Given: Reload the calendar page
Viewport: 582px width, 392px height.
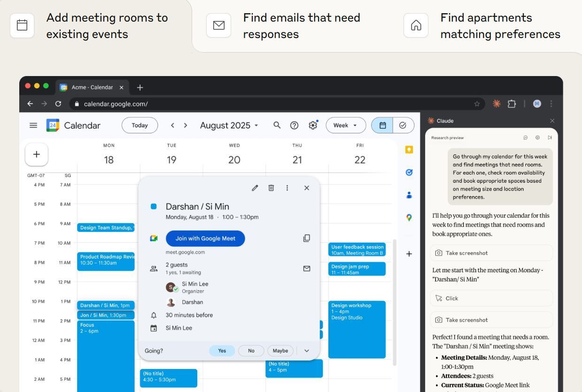Looking at the screenshot, I should pos(58,104).
